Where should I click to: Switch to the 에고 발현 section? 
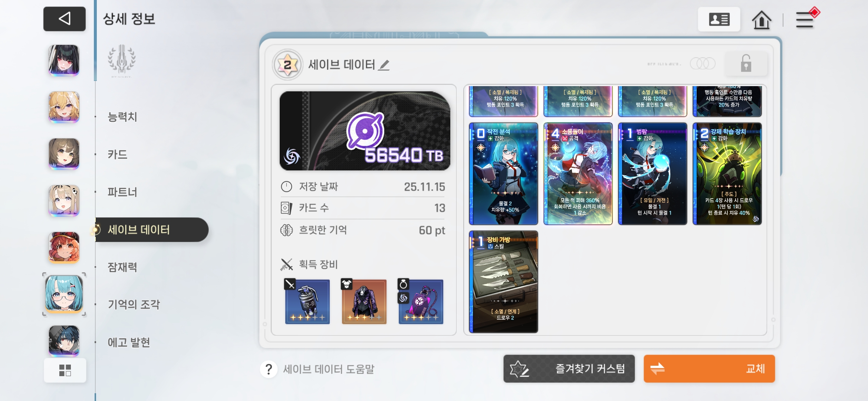(x=129, y=342)
